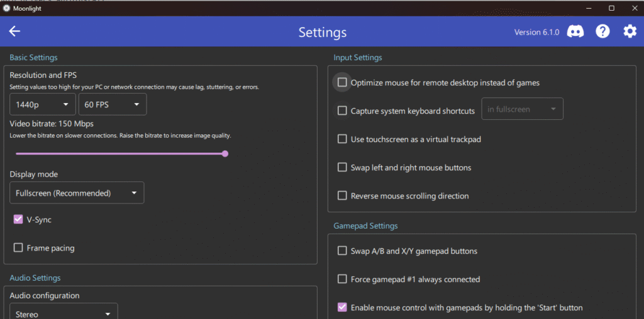
Task: Click the Settings page title
Action: [323, 33]
